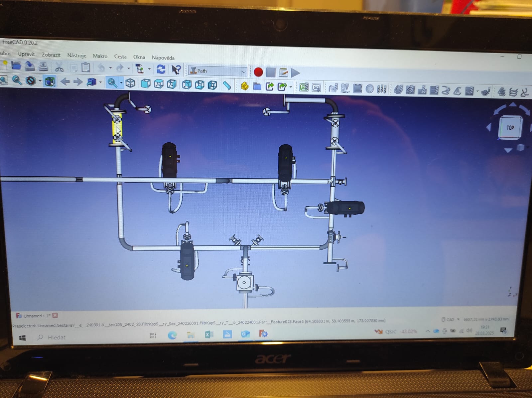The image size is (532, 398).
Task: Click the Refresh recompute icon
Action: click(161, 69)
